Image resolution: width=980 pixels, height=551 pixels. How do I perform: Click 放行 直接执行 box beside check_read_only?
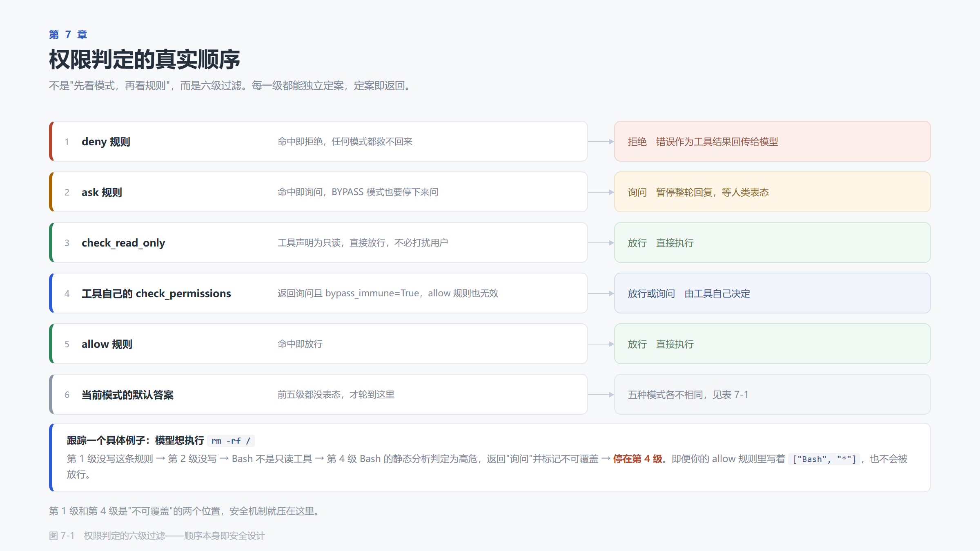coord(772,242)
